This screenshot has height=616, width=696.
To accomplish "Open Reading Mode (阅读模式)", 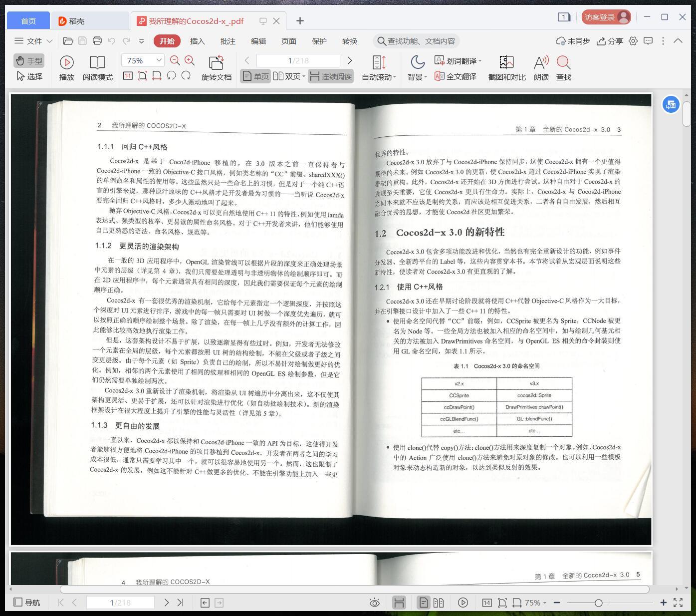I will click(97, 68).
